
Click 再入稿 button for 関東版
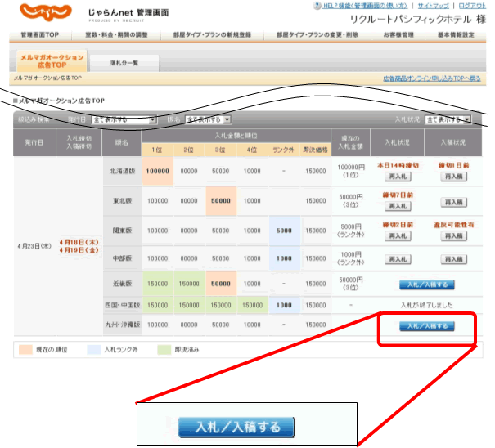(x=453, y=236)
